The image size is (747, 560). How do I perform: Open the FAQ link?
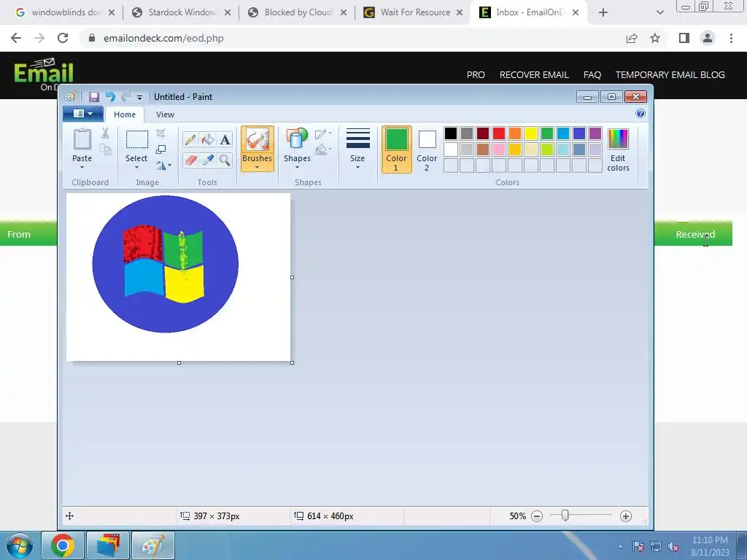[x=592, y=75]
